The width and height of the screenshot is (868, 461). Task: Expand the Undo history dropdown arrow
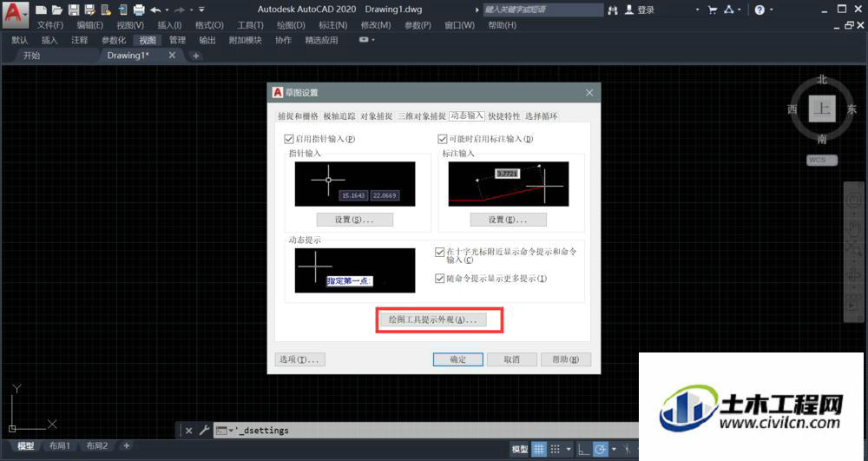(167, 10)
